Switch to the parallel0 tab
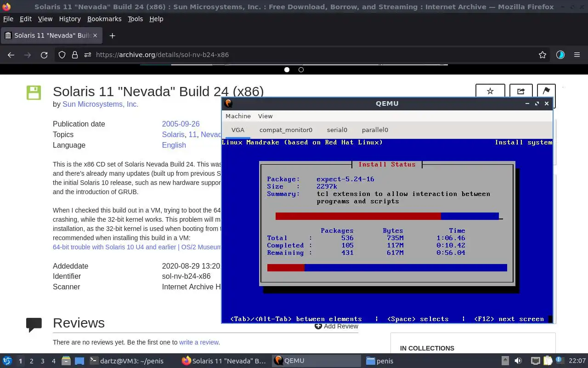This screenshot has width=588, height=368. (375, 130)
